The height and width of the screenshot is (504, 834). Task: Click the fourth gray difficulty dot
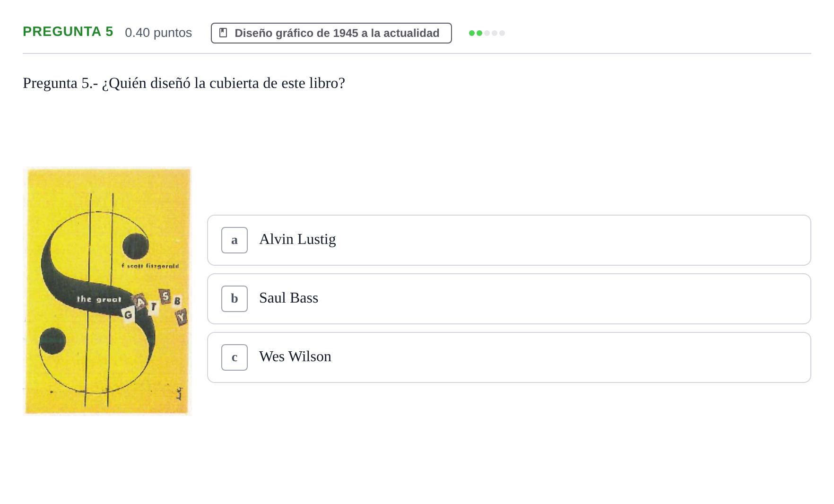click(495, 33)
